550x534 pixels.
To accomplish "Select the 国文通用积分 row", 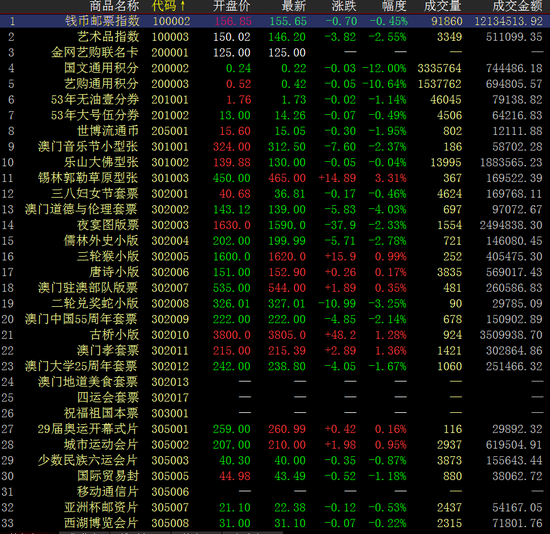I will tap(275, 68).
